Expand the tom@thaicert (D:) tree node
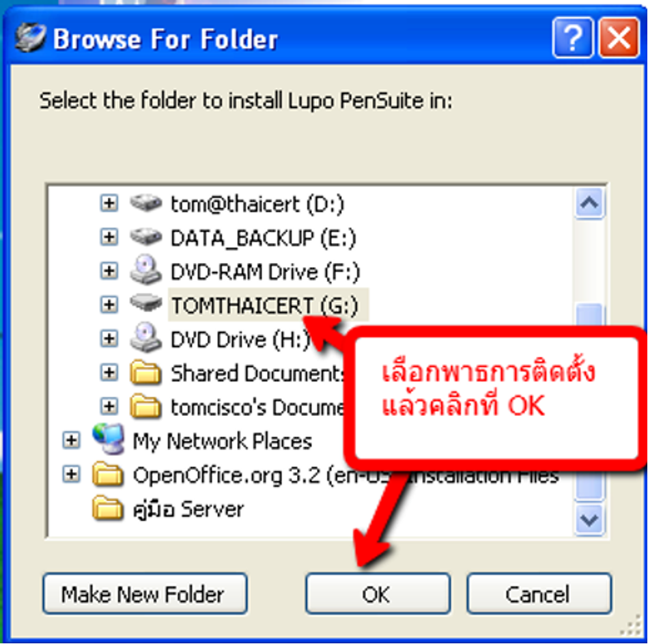This screenshot has width=648, height=644. [x=109, y=203]
